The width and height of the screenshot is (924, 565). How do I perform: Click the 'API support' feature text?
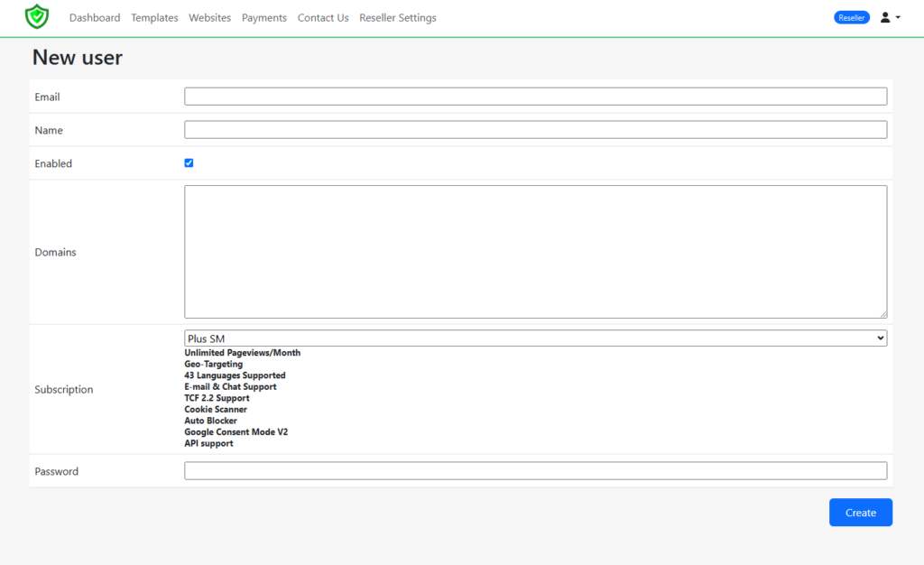(208, 444)
